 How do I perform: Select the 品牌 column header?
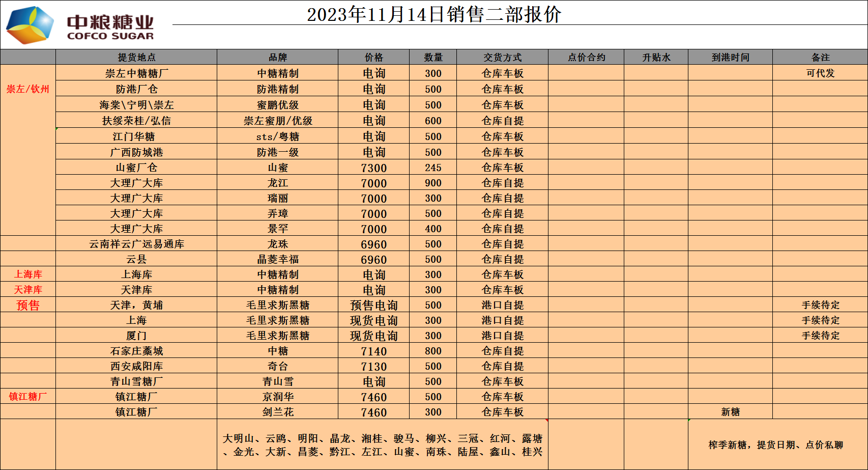click(x=277, y=58)
